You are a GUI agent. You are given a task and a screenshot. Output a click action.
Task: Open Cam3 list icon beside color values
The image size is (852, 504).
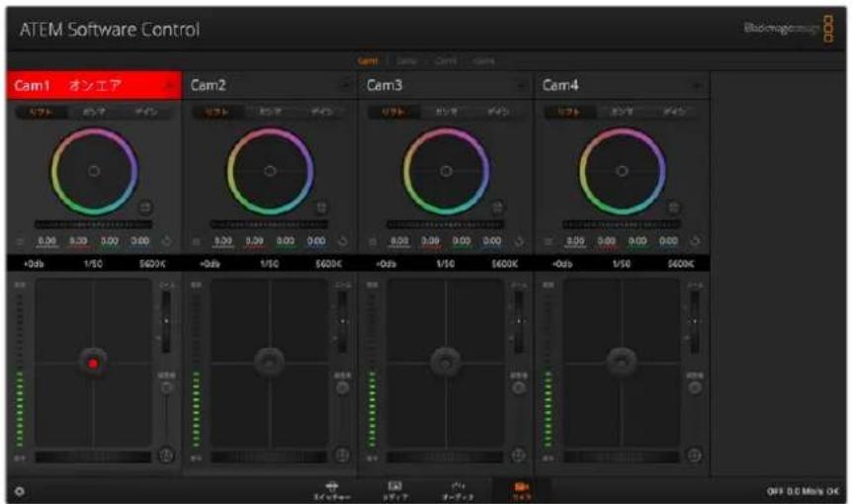373,241
